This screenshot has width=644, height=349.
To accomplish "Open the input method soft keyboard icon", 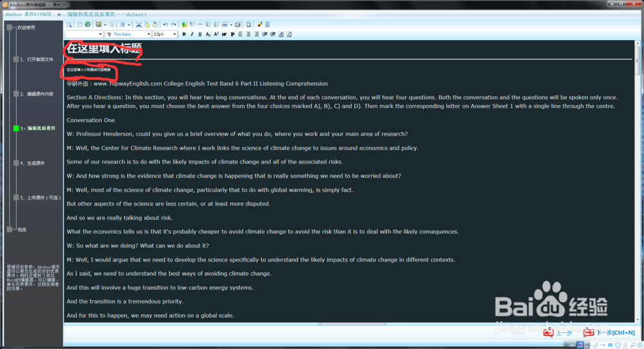I will click(611, 345).
